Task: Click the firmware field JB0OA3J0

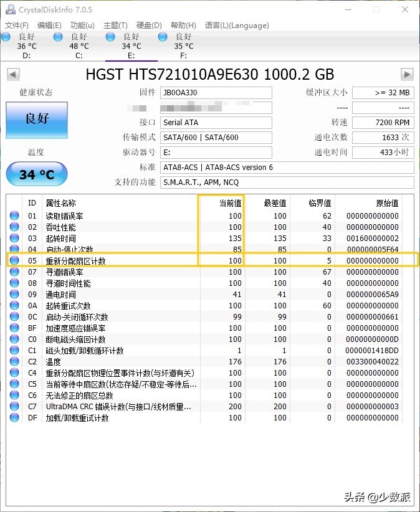Action: (x=216, y=93)
